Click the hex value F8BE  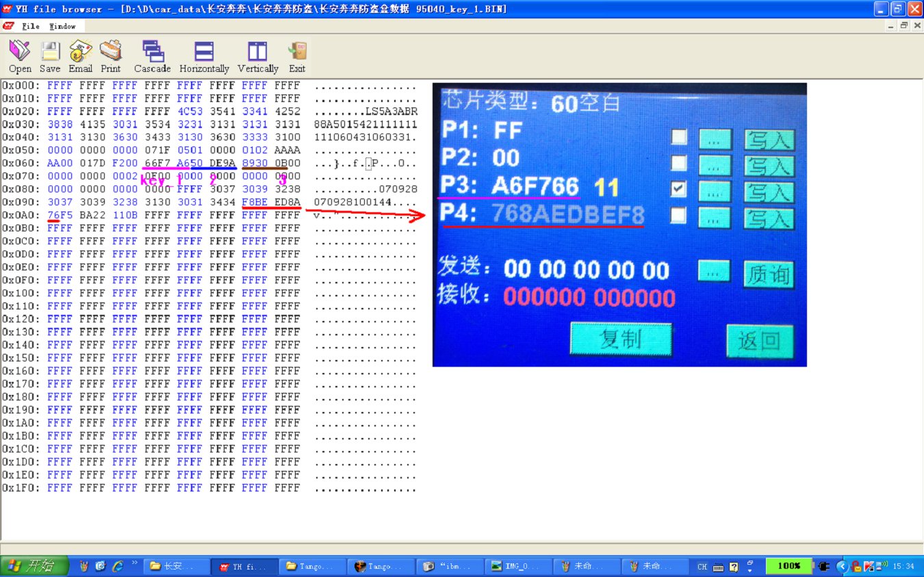click(255, 202)
